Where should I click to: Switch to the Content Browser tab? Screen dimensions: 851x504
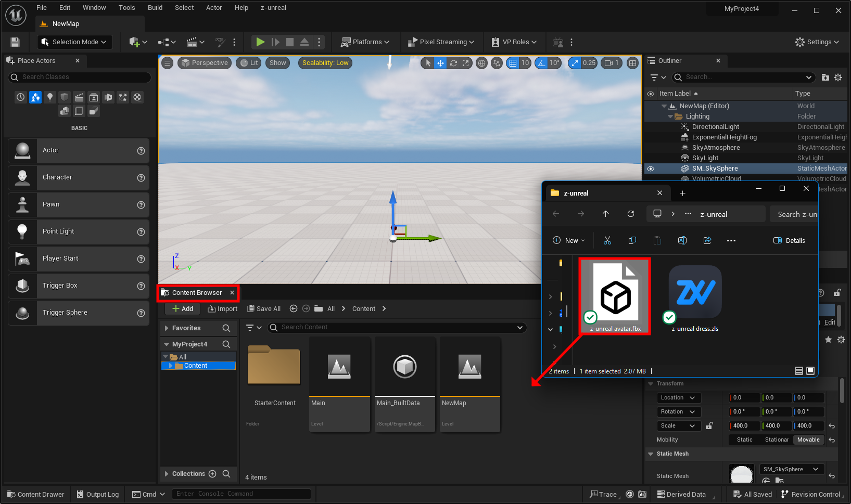197,293
